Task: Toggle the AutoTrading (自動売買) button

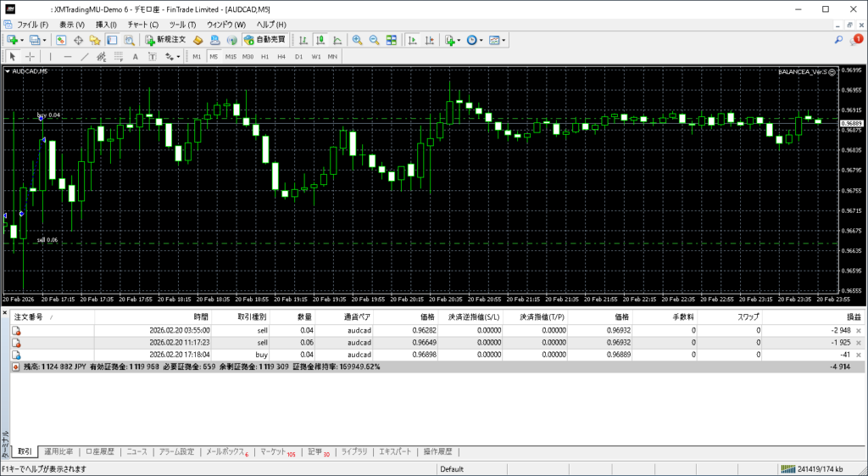Action: click(264, 40)
